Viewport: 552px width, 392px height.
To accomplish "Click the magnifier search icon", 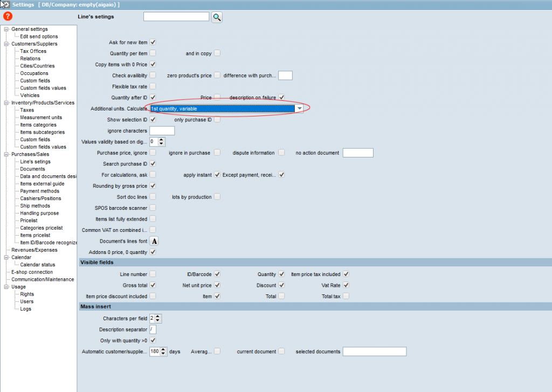I will (217, 17).
